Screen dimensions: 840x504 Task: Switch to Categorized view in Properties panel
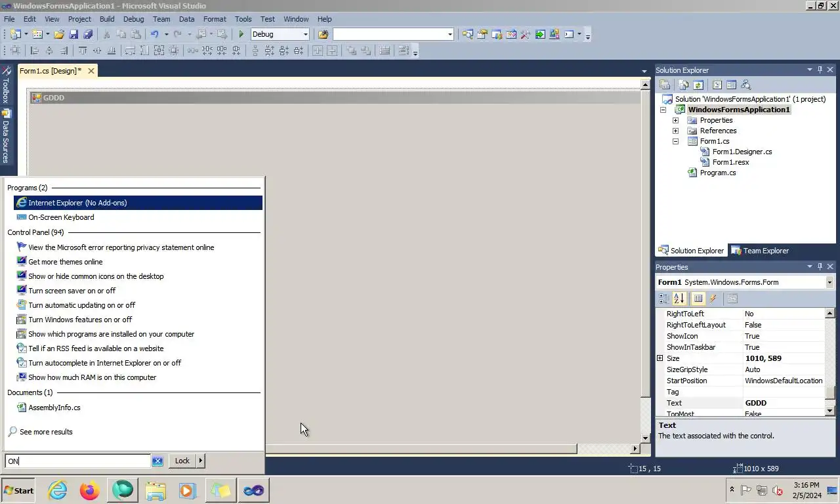[664, 299]
